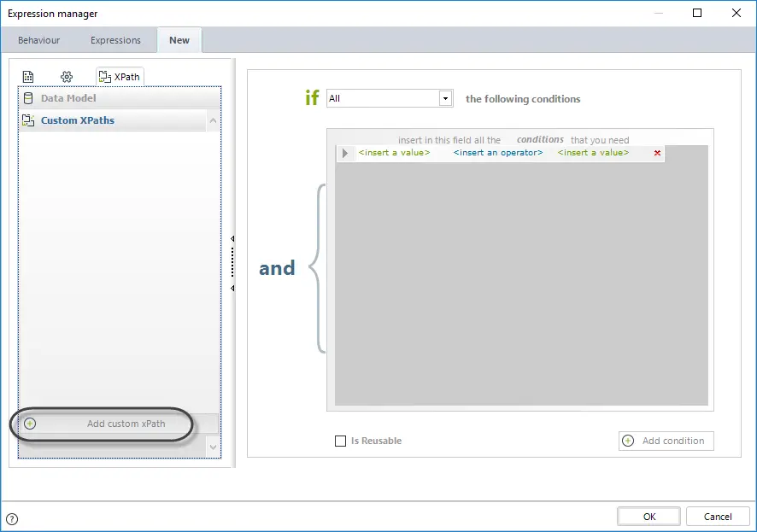Viewport: 757px width, 532px height.
Task: Open the calculator-style functions tab icon
Action: click(x=28, y=77)
